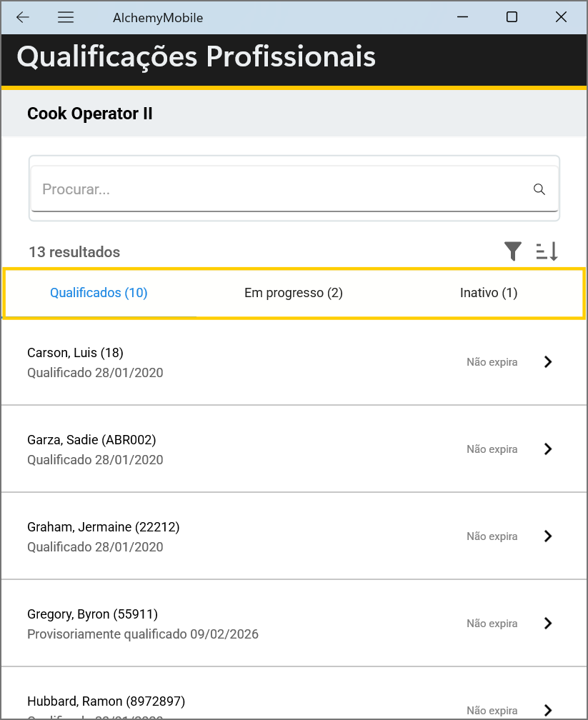Expand Hubbard, Ramon row chevron
This screenshot has height=720, width=588.
548,709
